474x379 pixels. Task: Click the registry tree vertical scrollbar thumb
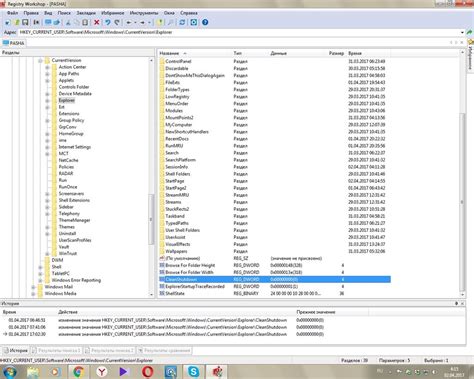pos(151,219)
